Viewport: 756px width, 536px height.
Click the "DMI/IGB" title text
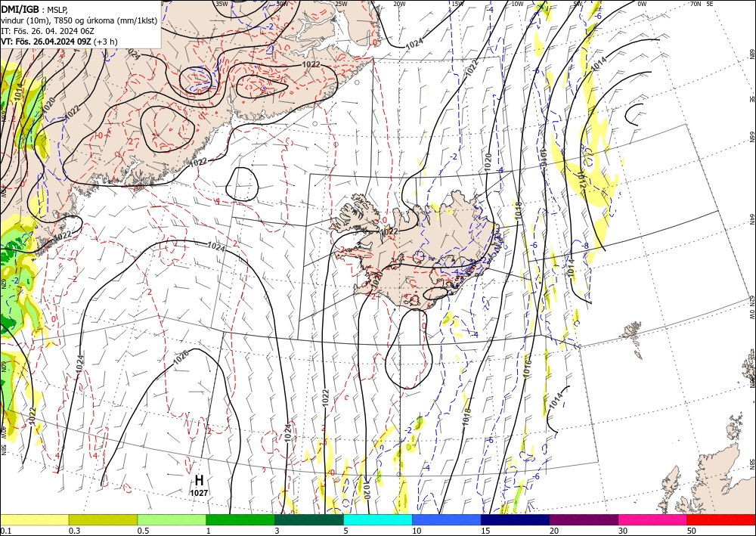coord(20,8)
